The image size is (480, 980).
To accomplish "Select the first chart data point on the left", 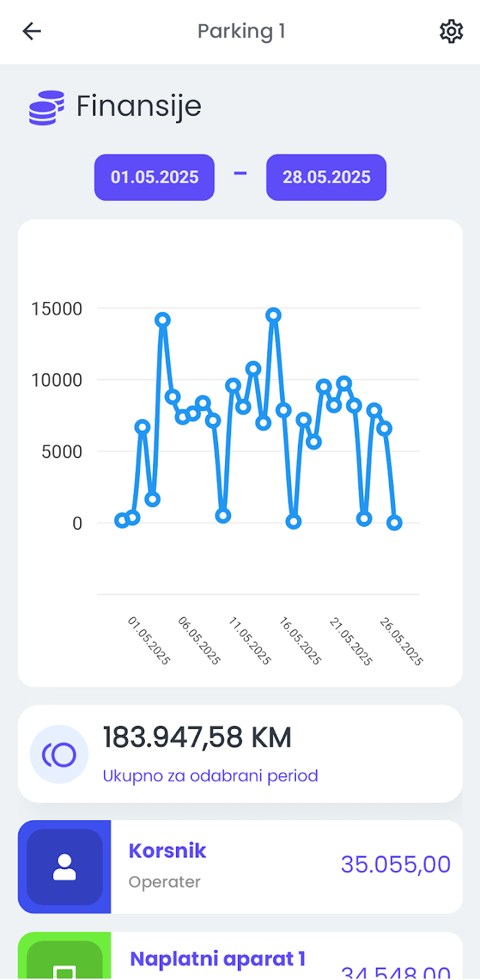I will click(x=122, y=521).
